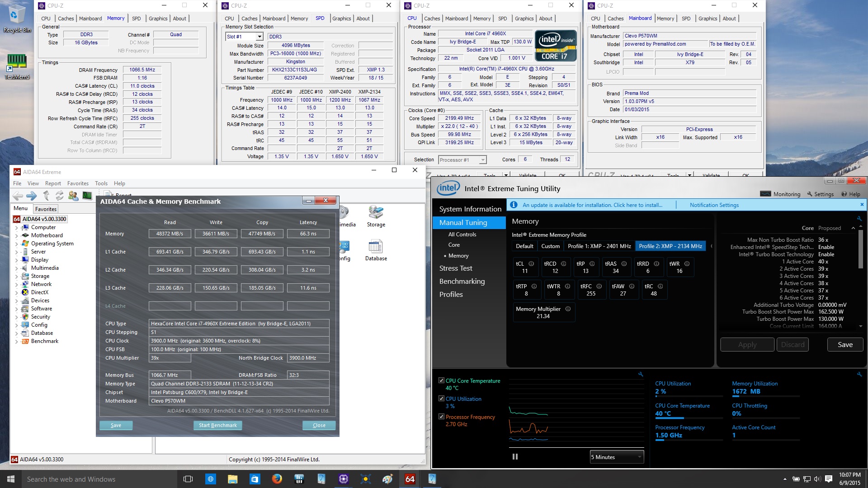Open the Action Center notification icon
This screenshot has width=868, height=488.
(829, 479)
